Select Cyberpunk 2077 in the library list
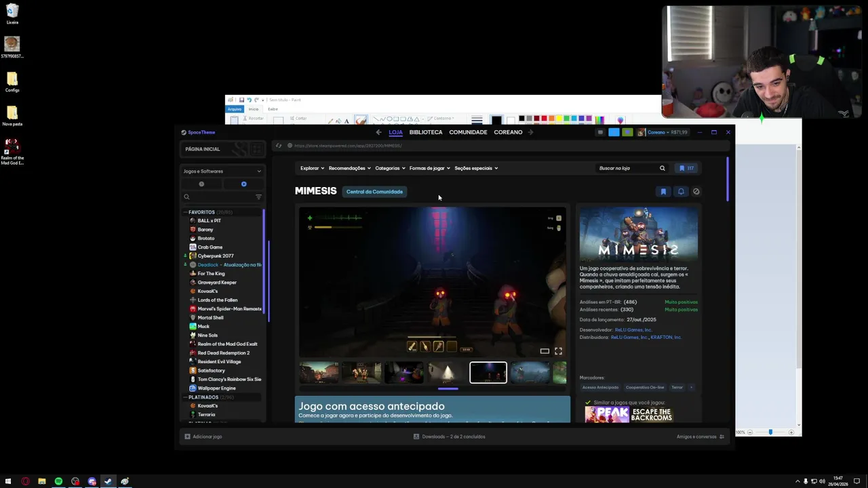Viewport: 868px width, 488px height. pos(216,256)
